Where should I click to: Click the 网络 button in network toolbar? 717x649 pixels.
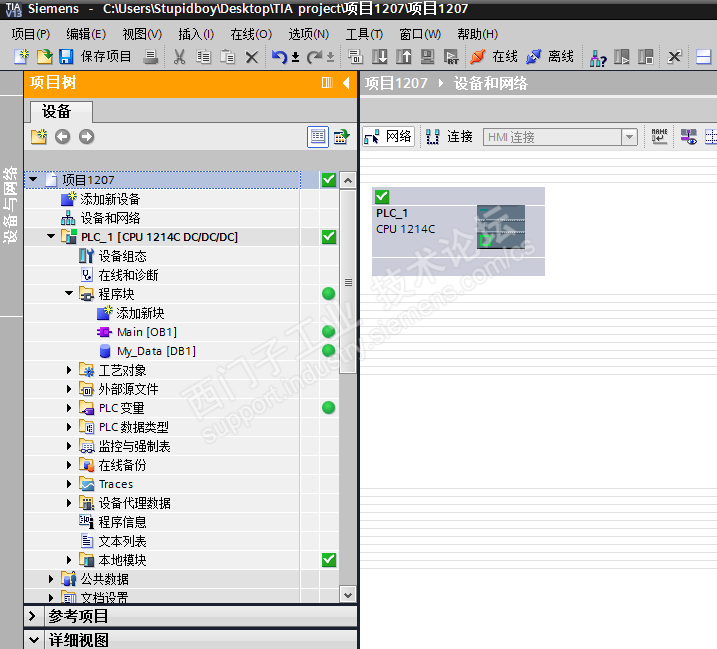point(388,136)
